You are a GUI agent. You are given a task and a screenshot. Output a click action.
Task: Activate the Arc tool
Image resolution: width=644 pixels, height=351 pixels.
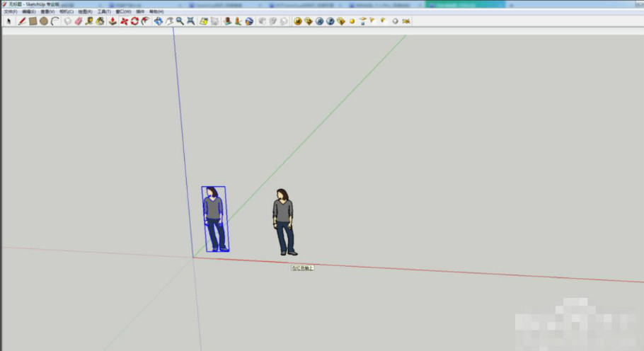[55, 21]
